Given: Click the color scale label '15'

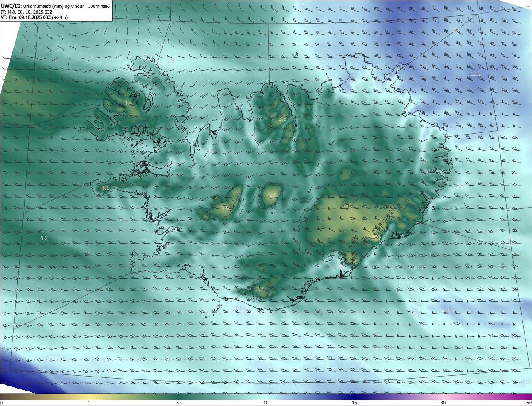Looking at the screenshot, I should tap(355, 403).
